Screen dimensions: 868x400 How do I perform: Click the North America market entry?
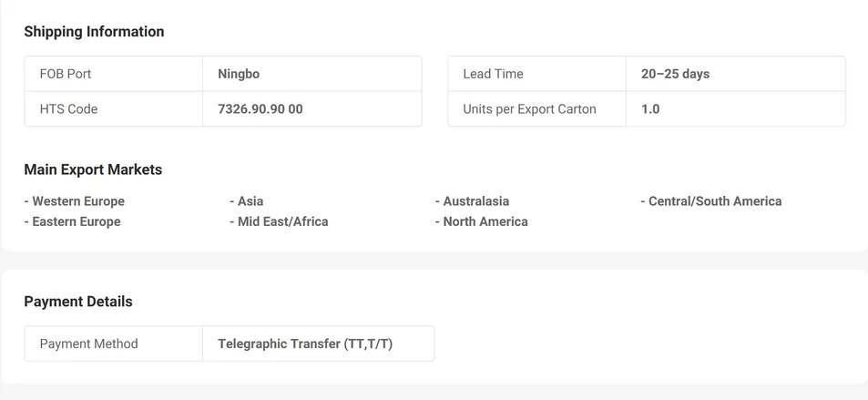482,221
